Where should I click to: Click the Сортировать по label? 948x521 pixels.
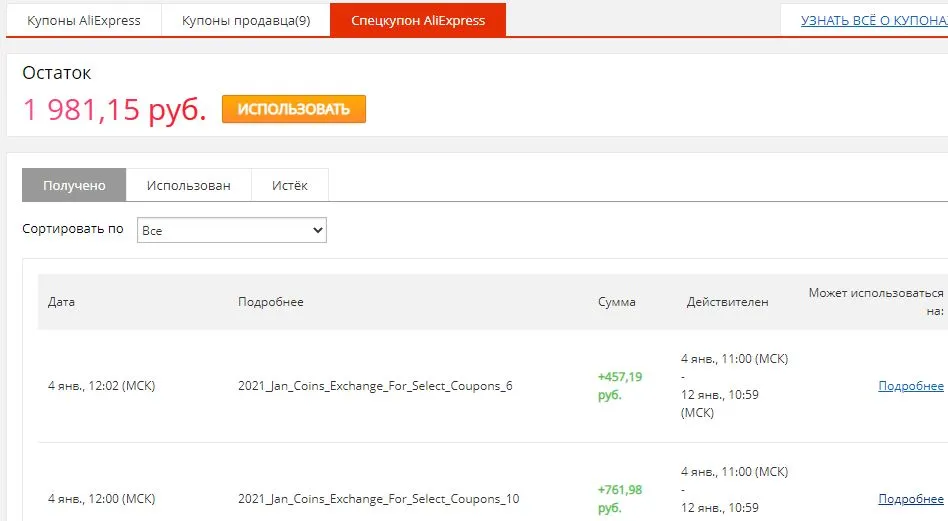[73, 229]
